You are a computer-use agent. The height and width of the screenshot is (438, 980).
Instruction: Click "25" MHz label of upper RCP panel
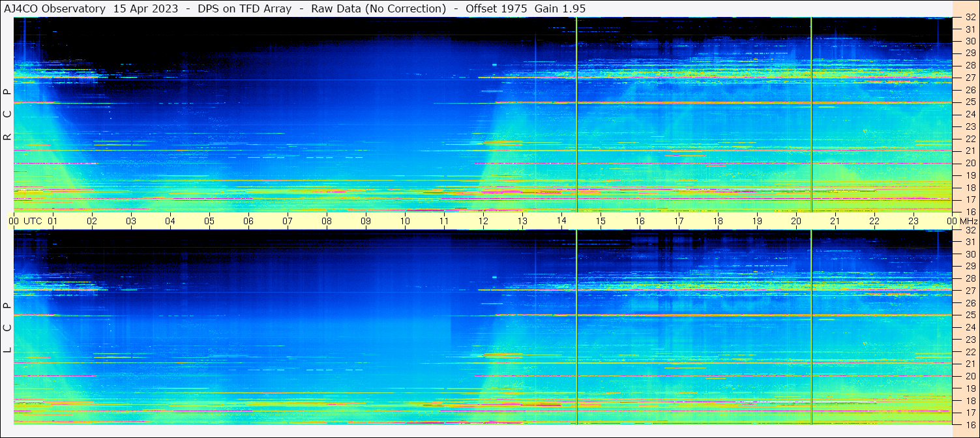tap(970, 102)
